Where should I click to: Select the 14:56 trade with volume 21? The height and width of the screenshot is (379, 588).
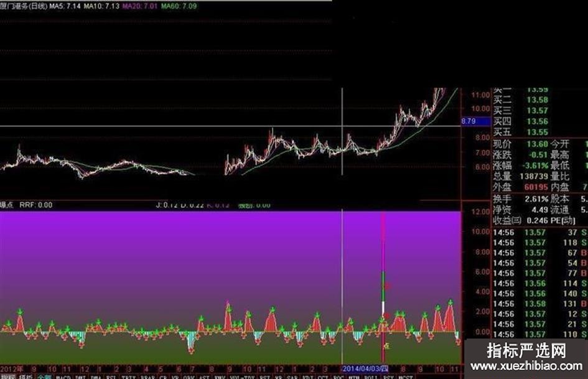click(x=540, y=324)
